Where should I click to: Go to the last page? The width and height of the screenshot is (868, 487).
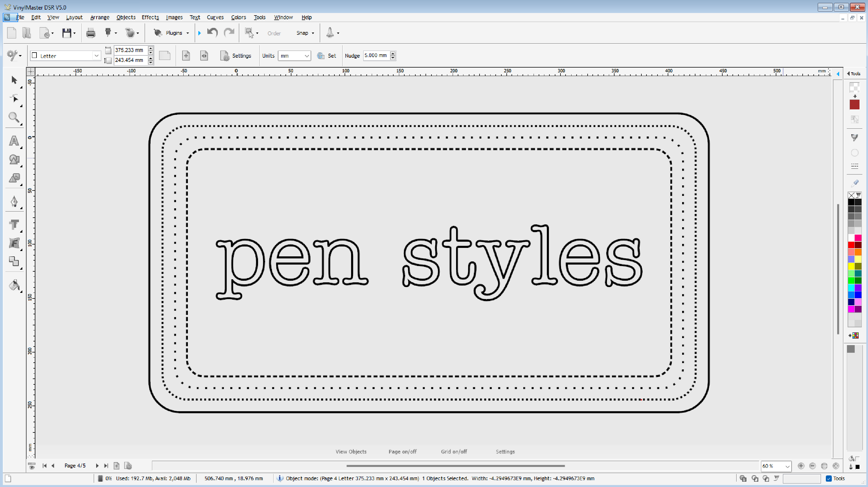coord(106,466)
